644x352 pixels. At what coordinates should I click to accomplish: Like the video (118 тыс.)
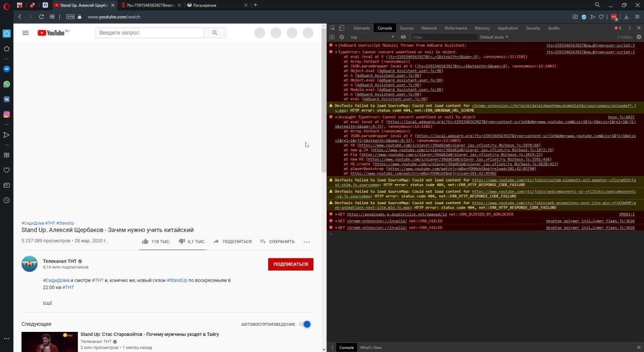156,241
